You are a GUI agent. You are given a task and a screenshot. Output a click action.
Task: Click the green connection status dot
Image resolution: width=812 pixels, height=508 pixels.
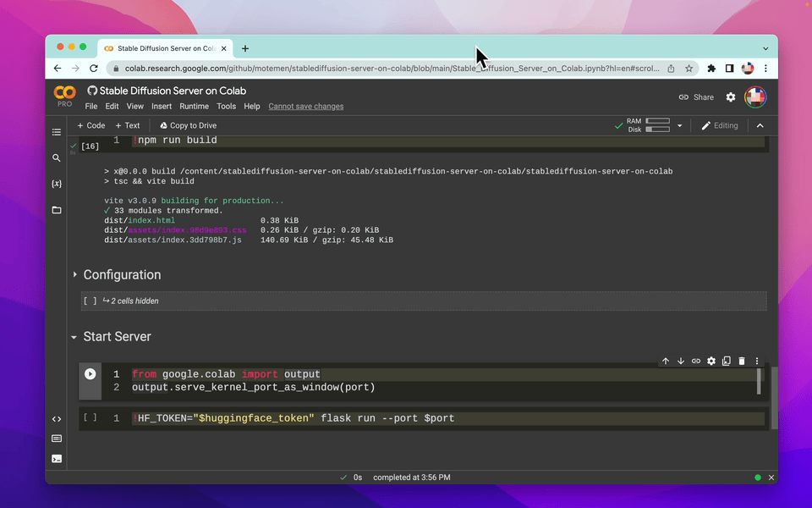pos(758,478)
